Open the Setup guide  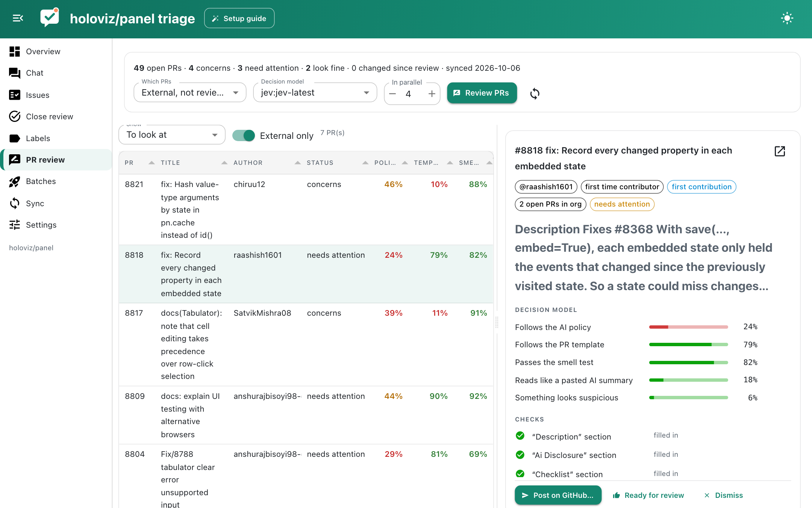239,18
